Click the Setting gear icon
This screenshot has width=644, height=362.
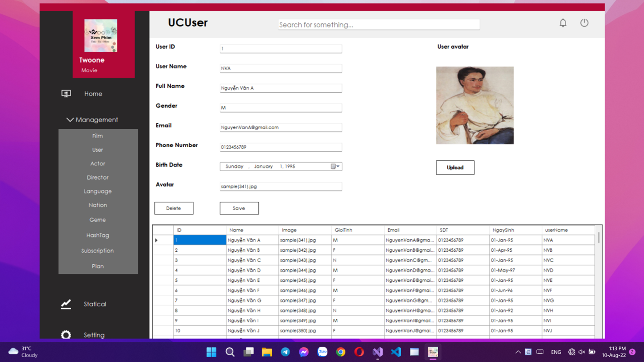coord(66,335)
